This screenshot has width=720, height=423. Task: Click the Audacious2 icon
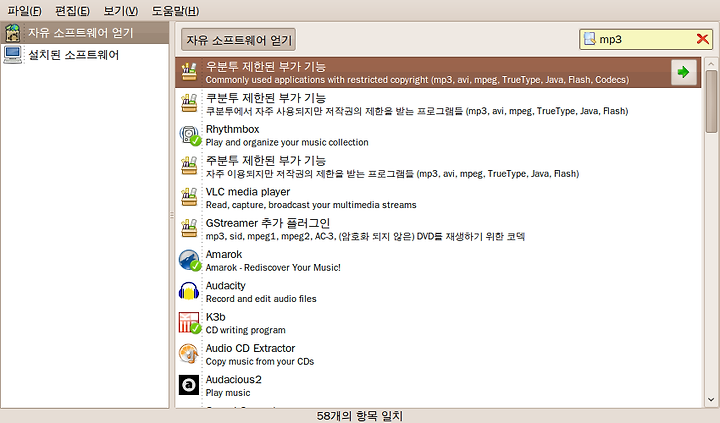click(189, 385)
